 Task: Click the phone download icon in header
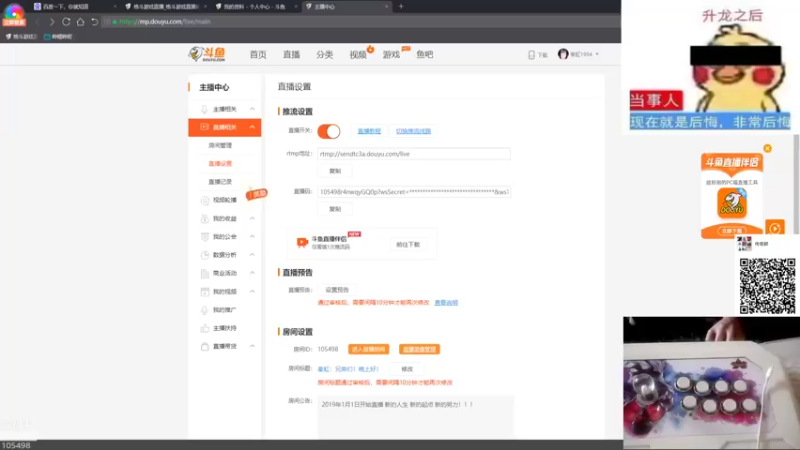(x=531, y=55)
